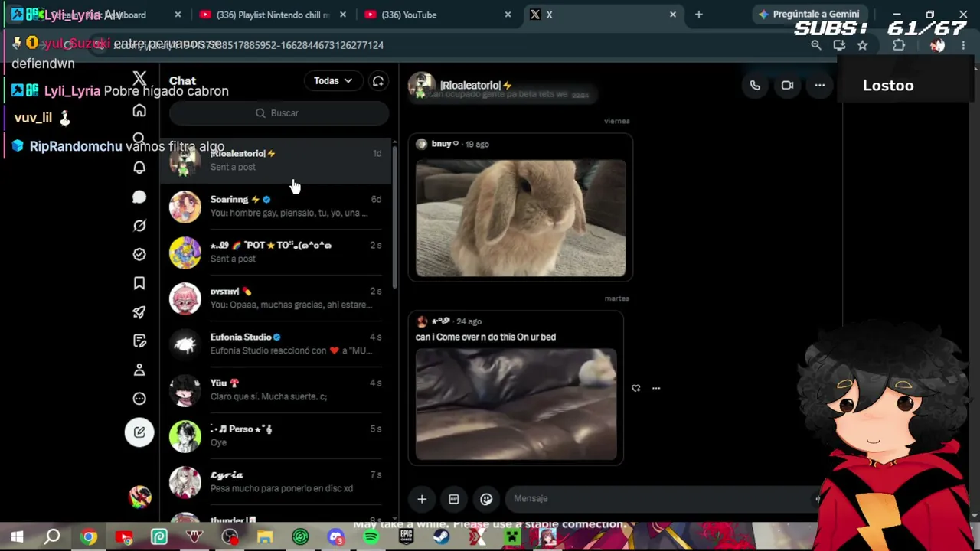The image size is (980, 551).
Task: Open Chrome profile avatar in toolbar
Action: 937,45
